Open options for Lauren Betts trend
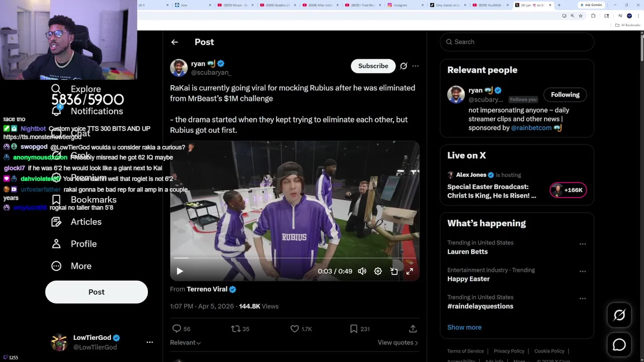The height and width of the screenshot is (362, 644). click(x=582, y=244)
